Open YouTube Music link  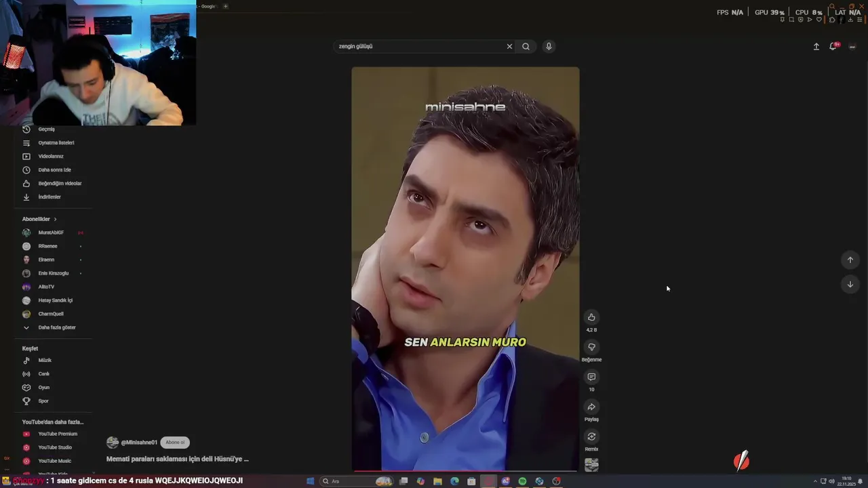point(53,461)
